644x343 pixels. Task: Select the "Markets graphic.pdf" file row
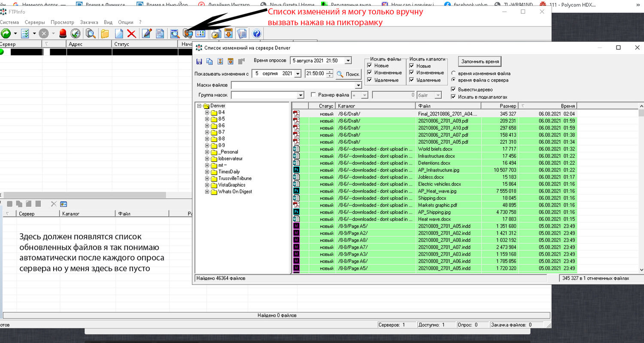pos(434,205)
